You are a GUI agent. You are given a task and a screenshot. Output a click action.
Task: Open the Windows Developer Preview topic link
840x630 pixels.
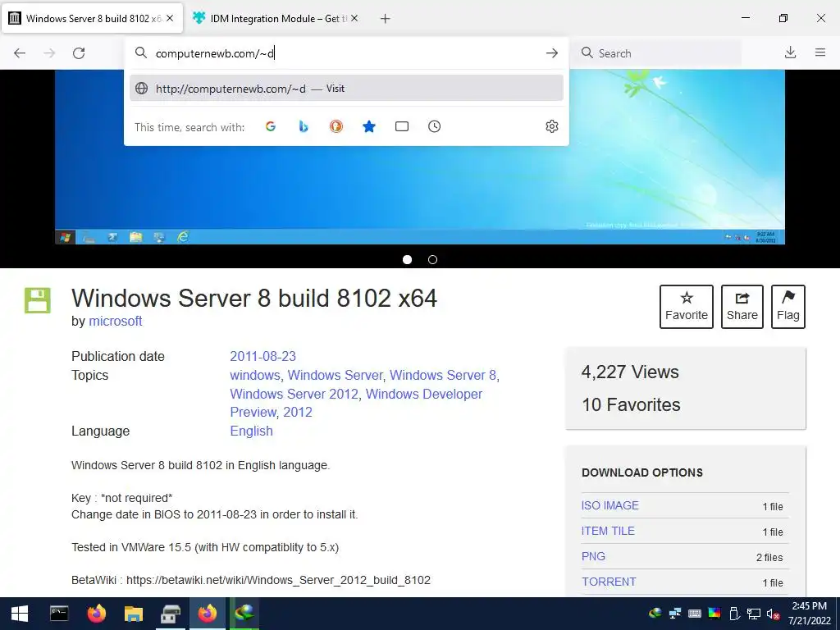click(x=356, y=403)
